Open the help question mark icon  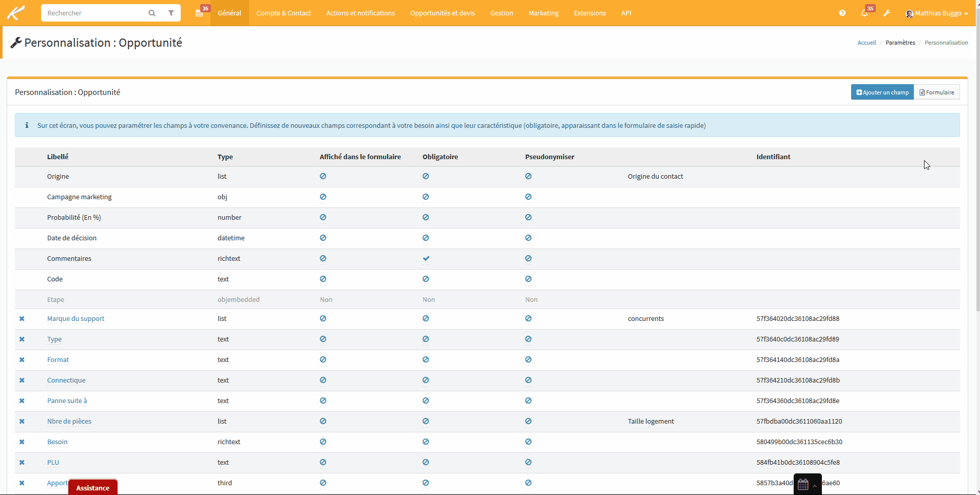(842, 13)
